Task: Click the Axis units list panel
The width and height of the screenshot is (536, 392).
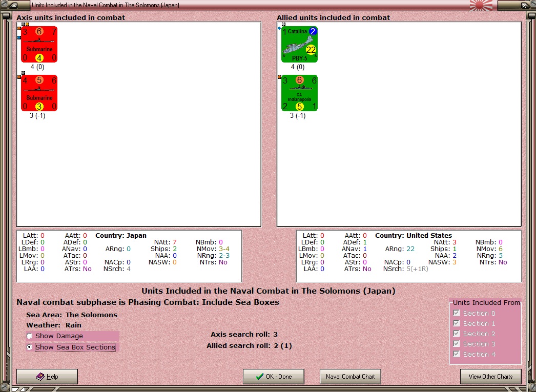Action: click(x=139, y=124)
